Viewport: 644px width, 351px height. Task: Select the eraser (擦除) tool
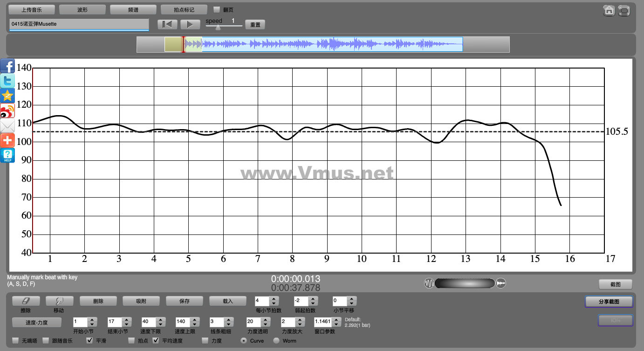click(26, 301)
